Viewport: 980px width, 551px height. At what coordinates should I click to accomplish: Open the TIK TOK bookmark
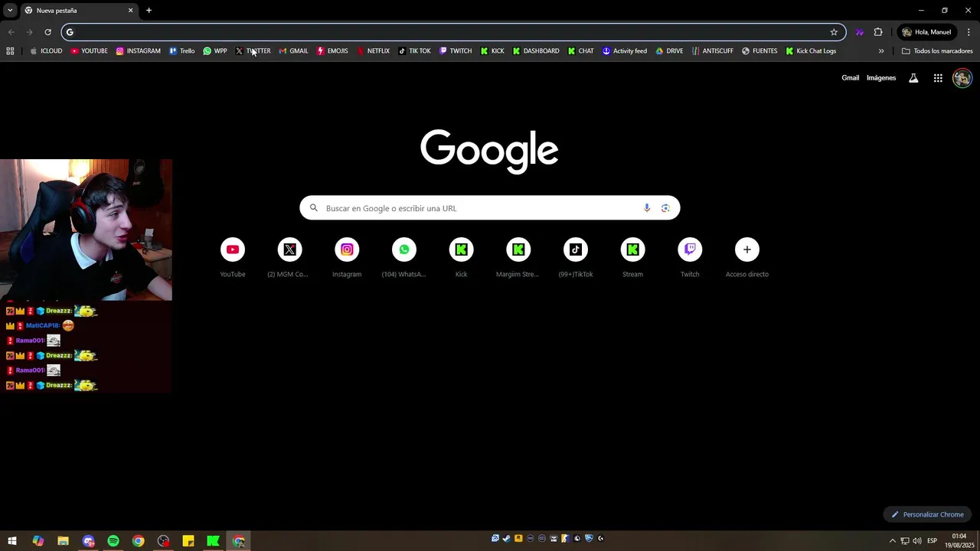click(x=415, y=51)
